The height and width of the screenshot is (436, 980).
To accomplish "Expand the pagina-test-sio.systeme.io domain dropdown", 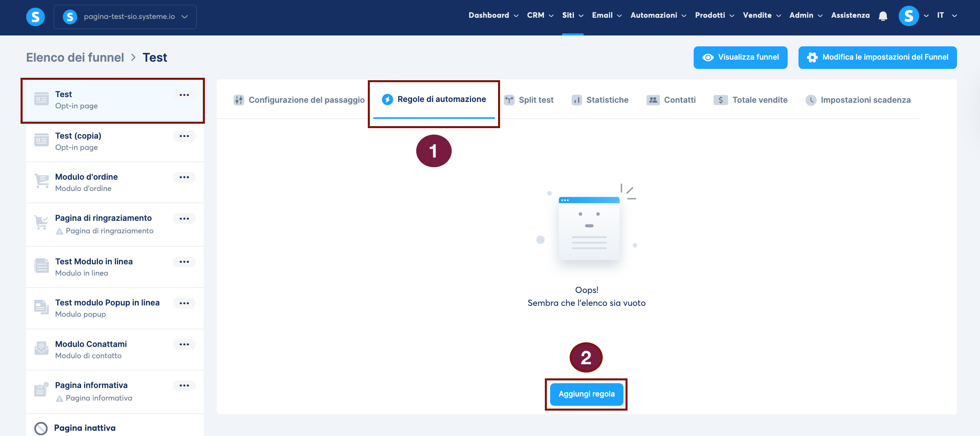I will coord(125,17).
